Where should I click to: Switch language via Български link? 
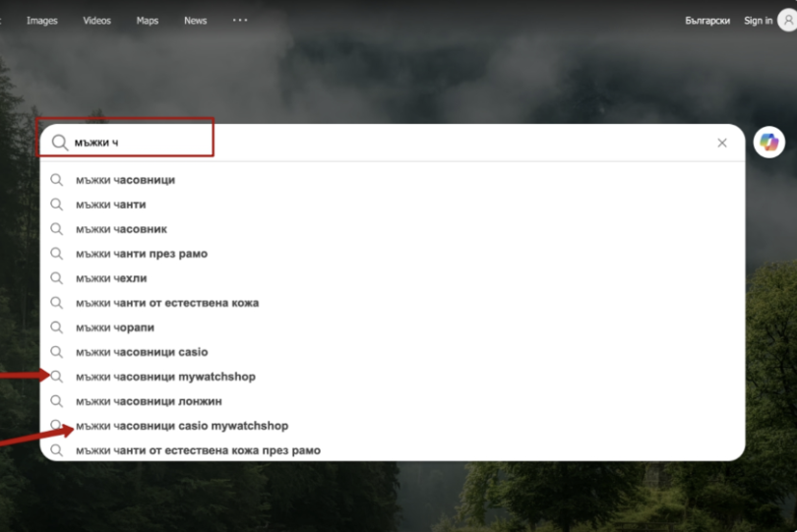click(707, 21)
